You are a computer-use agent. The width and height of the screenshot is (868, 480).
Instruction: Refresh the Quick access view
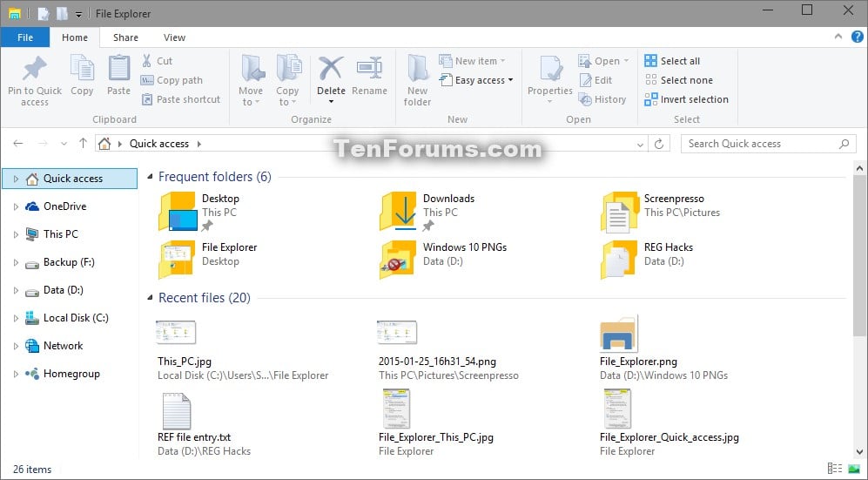659,144
